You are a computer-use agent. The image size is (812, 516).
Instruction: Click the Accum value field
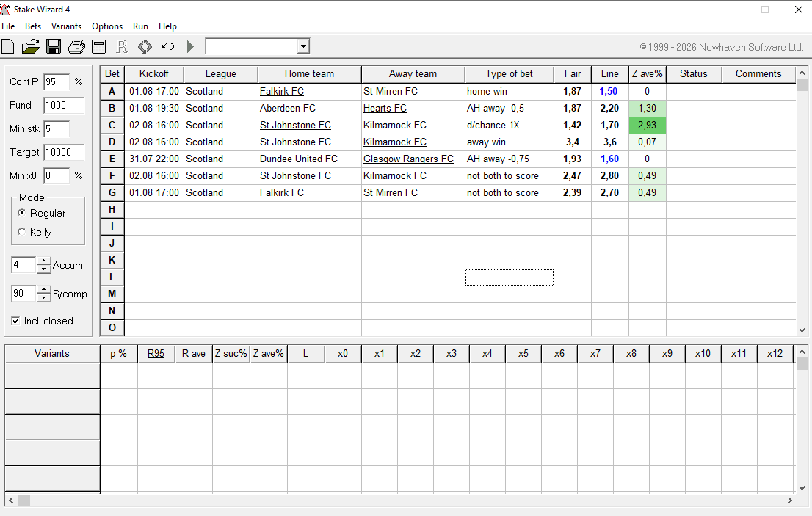coord(23,265)
